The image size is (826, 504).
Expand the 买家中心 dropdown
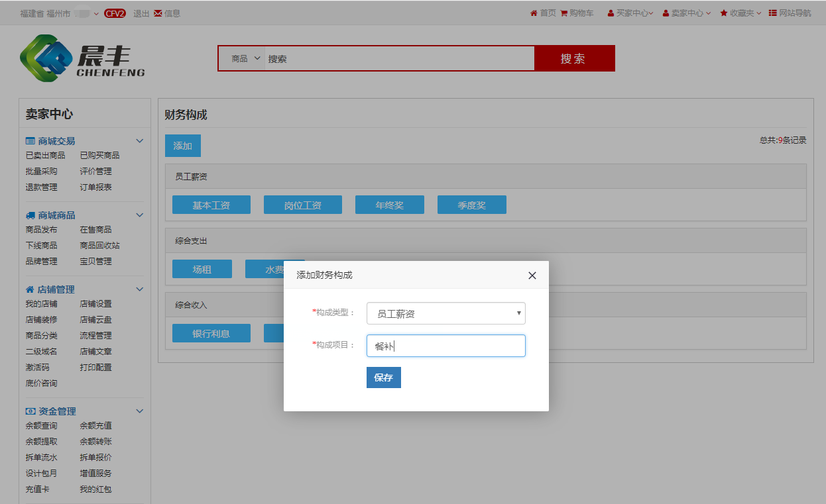pos(630,13)
